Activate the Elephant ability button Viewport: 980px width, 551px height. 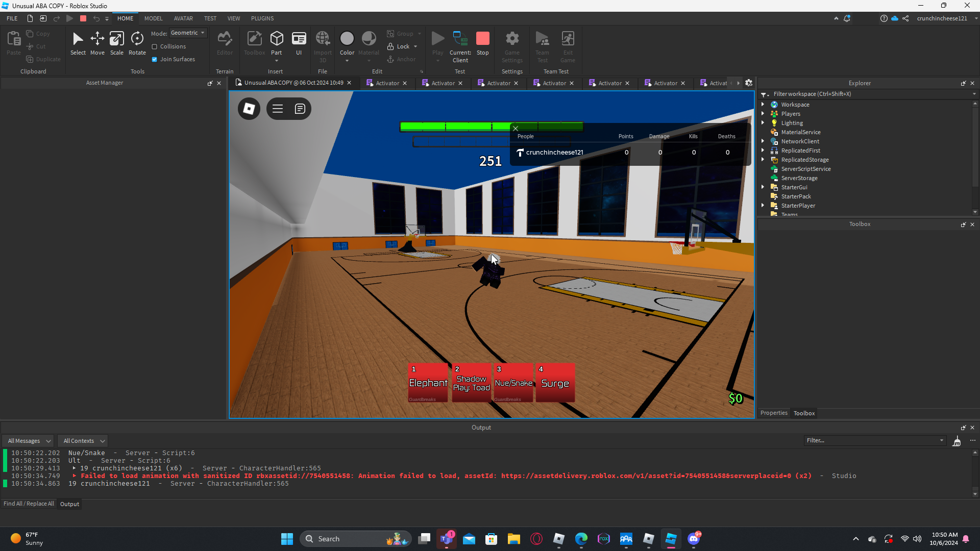[428, 383]
